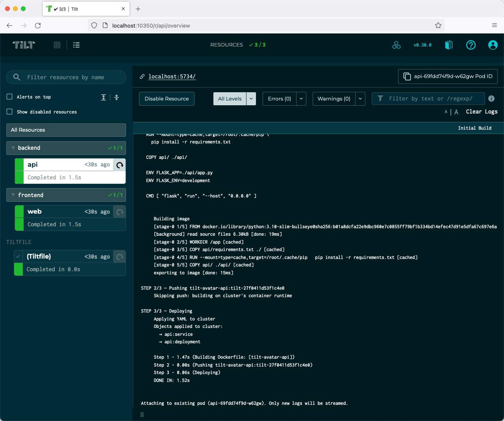This screenshot has height=421, width=504.
Task: Open the snapshot icon beside version
Action: coord(449,45)
